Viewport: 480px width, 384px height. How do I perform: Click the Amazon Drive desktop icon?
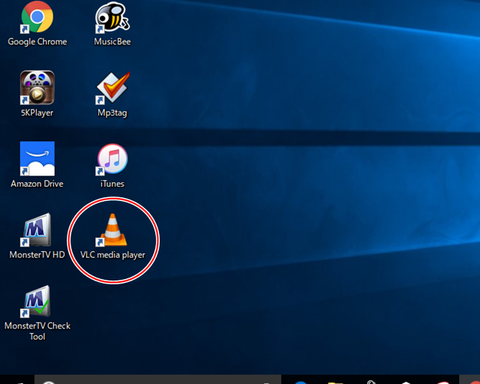coord(37,159)
